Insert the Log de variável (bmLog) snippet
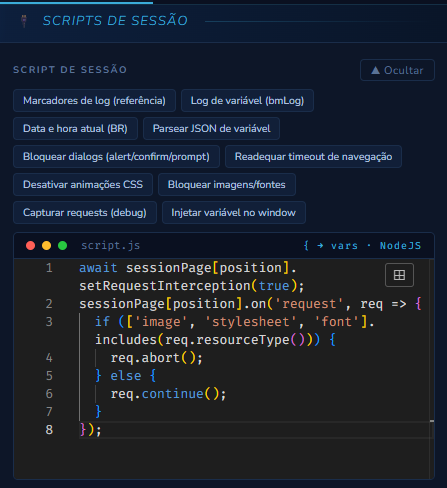The image size is (447, 488). point(247,100)
